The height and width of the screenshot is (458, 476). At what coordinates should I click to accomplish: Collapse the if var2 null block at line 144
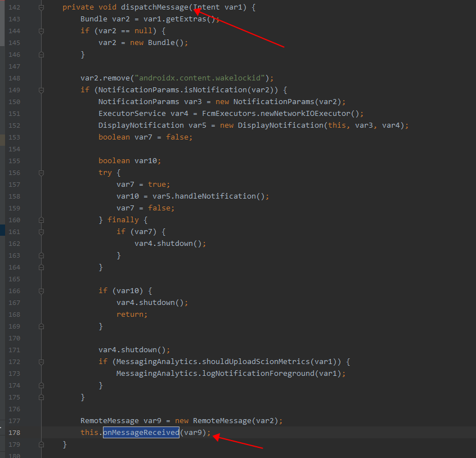41,31
